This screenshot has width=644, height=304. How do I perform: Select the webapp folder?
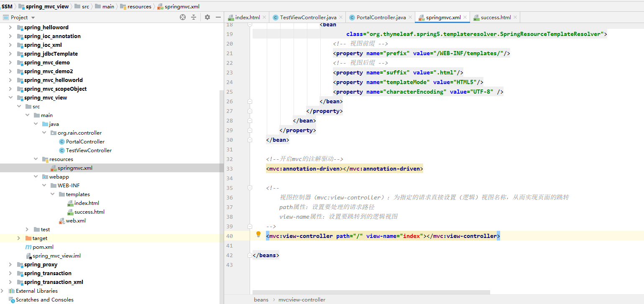59,176
